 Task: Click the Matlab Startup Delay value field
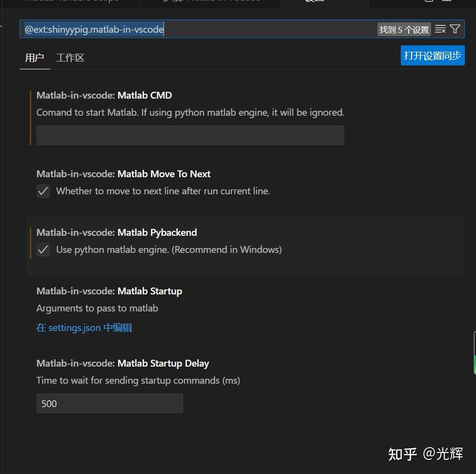click(x=109, y=404)
